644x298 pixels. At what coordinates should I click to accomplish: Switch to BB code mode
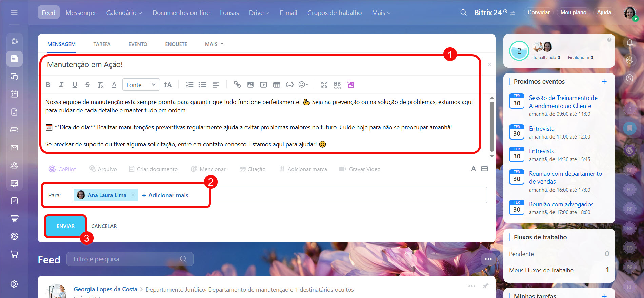[337, 85]
